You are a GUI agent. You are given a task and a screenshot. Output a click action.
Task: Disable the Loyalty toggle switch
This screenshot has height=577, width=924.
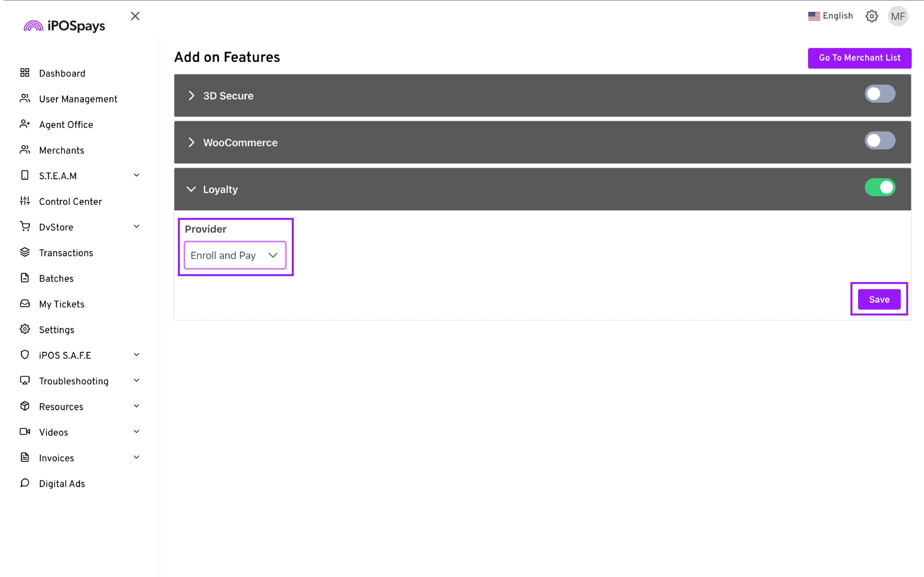click(x=880, y=187)
